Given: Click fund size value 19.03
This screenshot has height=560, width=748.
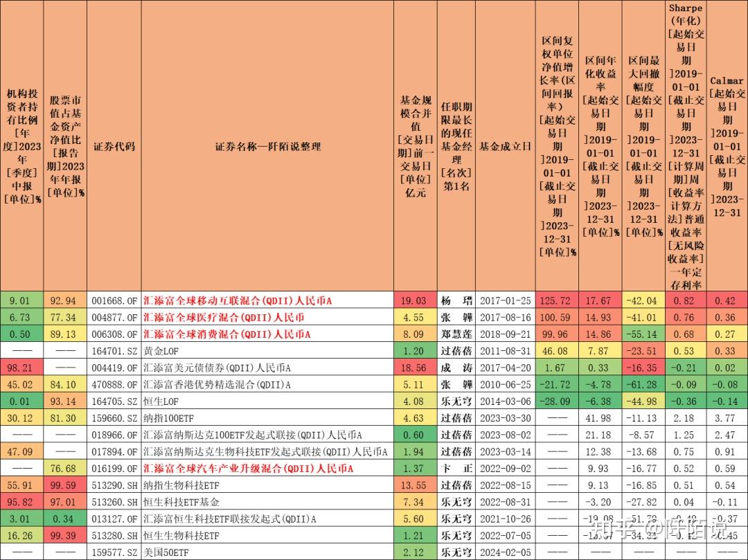Looking at the screenshot, I should point(415,300).
